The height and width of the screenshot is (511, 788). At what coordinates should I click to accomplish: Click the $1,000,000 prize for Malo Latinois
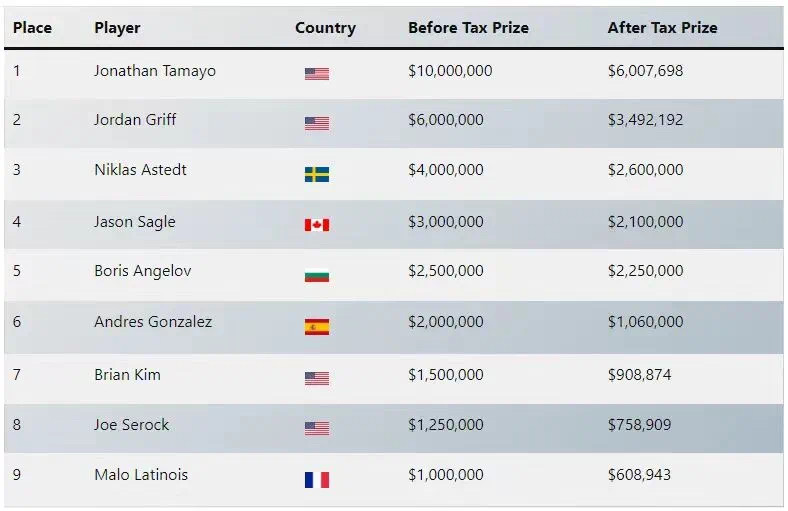445,475
